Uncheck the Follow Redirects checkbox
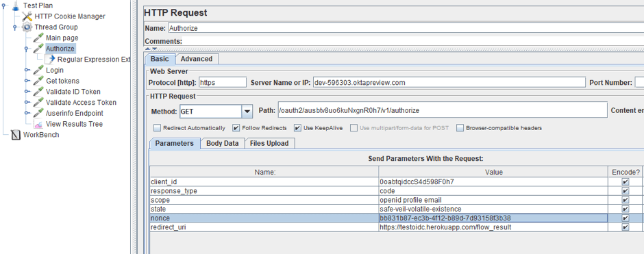This screenshot has width=644, height=254. click(236, 127)
